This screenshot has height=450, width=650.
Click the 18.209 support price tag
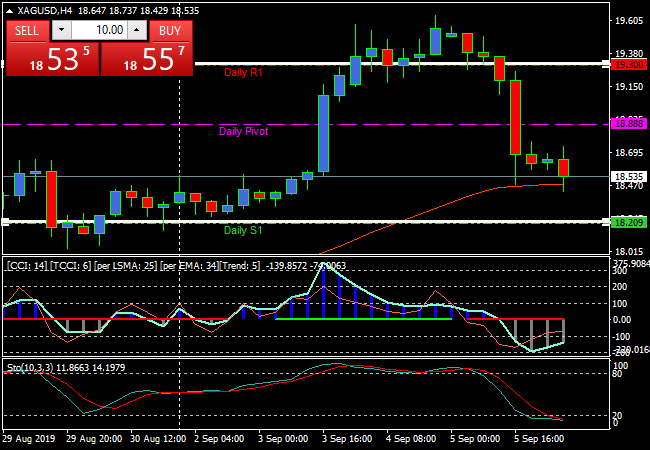627,222
